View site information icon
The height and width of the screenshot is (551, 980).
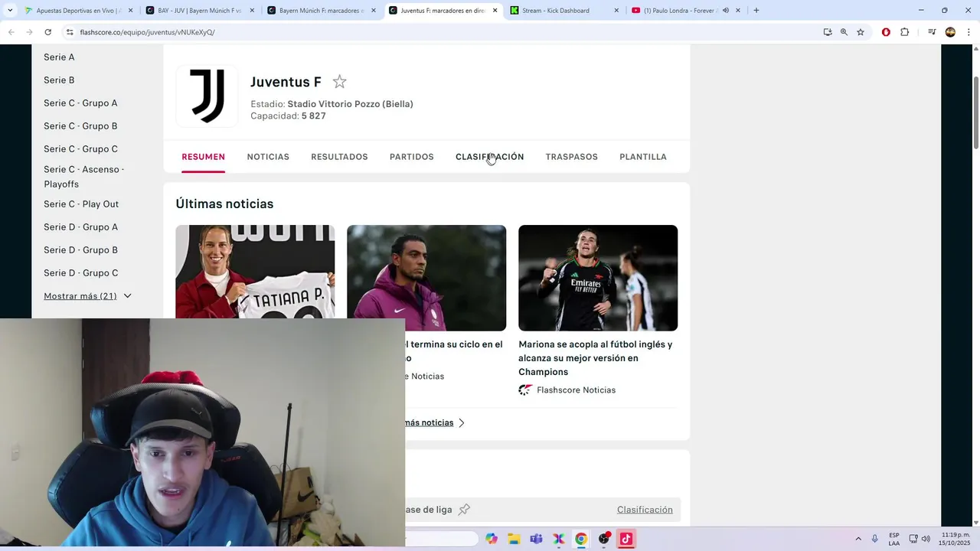(x=70, y=32)
